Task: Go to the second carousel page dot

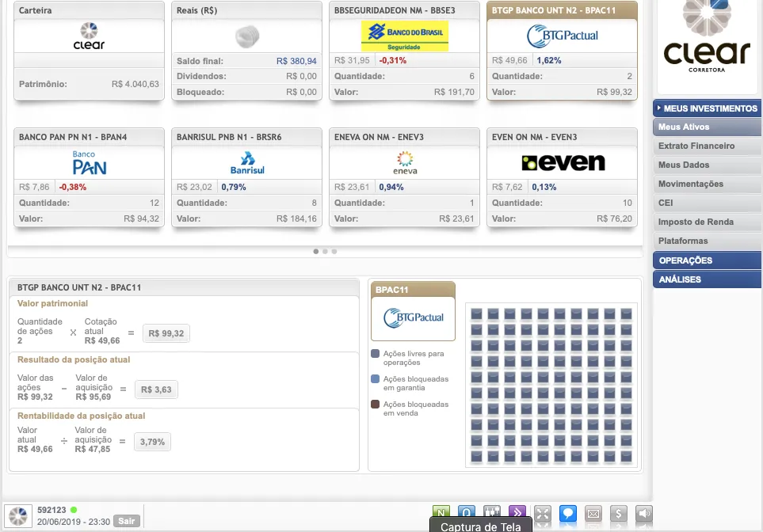Action: click(x=325, y=251)
